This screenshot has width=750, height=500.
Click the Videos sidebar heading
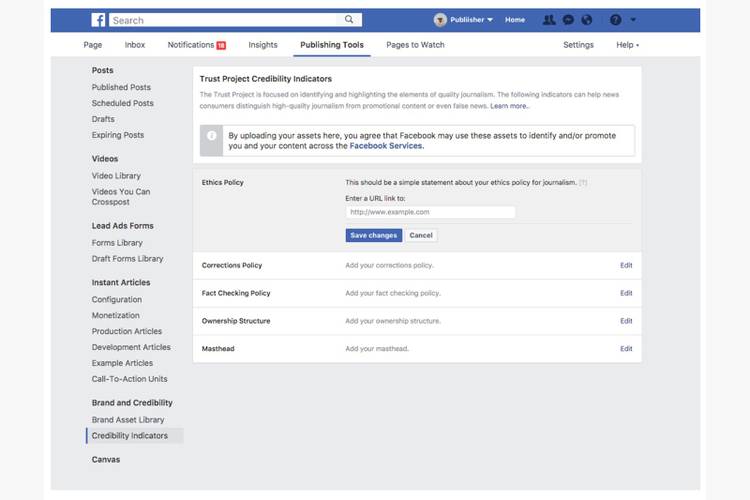click(105, 159)
